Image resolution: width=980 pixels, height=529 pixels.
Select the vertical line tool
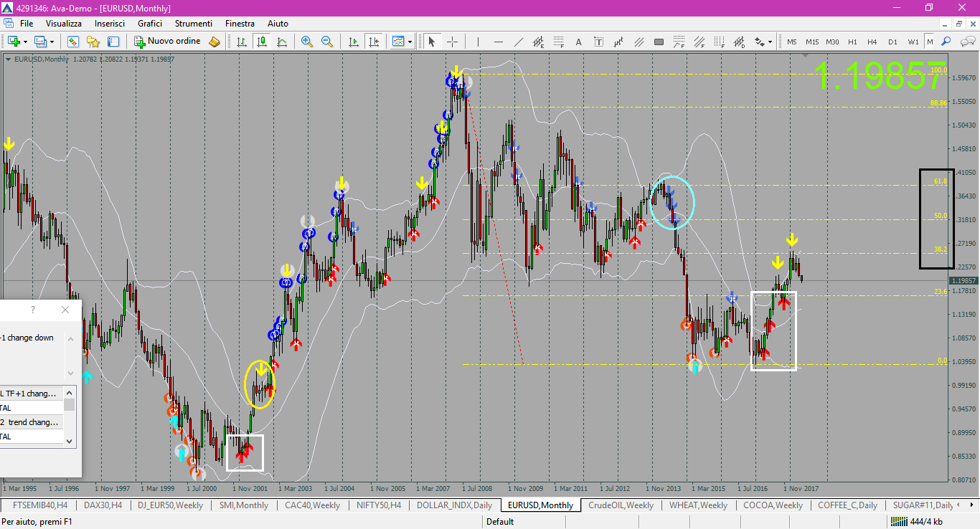tap(478, 42)
